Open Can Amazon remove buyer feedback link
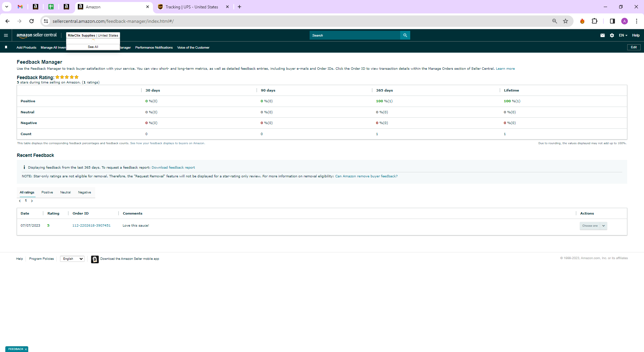The image size is (644, 352). 366,176
